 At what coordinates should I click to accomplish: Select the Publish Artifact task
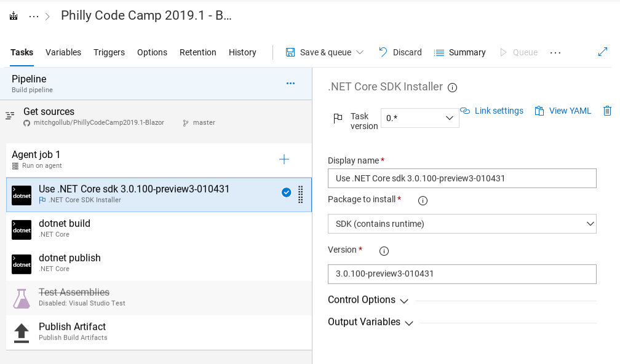tap(159, 333)
